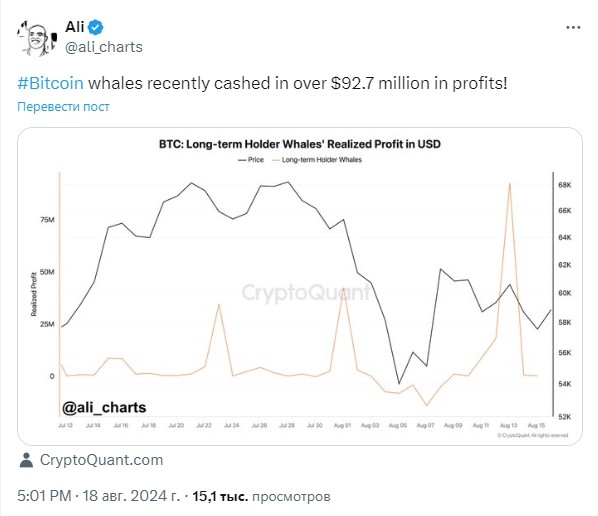The image size is (598, 516).
Task: Click the Ali display name
Action: click(x=74, y=27)
